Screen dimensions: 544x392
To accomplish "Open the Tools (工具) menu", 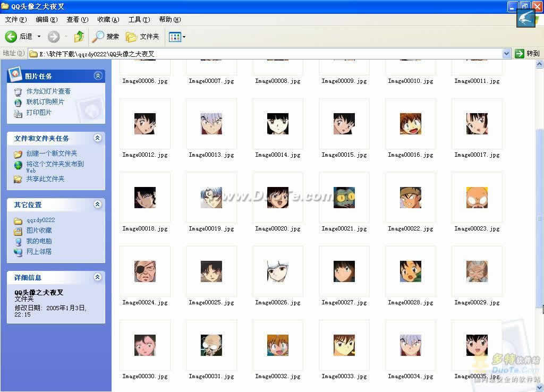I will [x=139, y=20].
